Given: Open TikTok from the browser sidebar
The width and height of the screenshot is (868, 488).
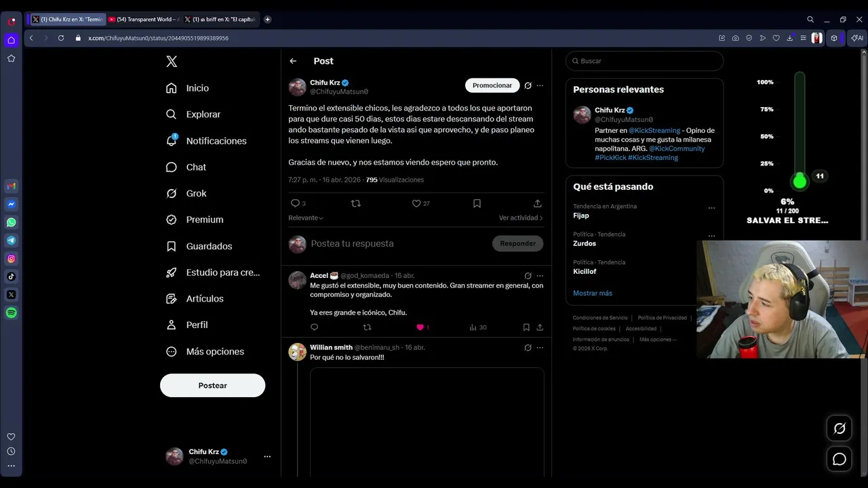Looking at the screenshot, I should [x=12, y=277].
